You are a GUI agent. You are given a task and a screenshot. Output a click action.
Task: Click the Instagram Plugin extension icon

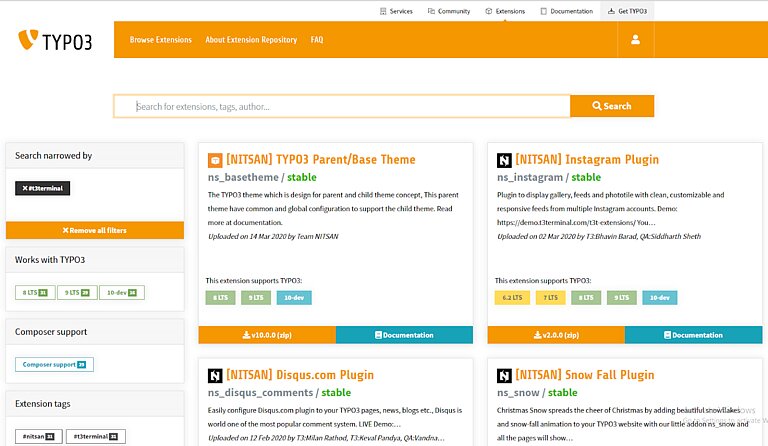tap(505, 160)
